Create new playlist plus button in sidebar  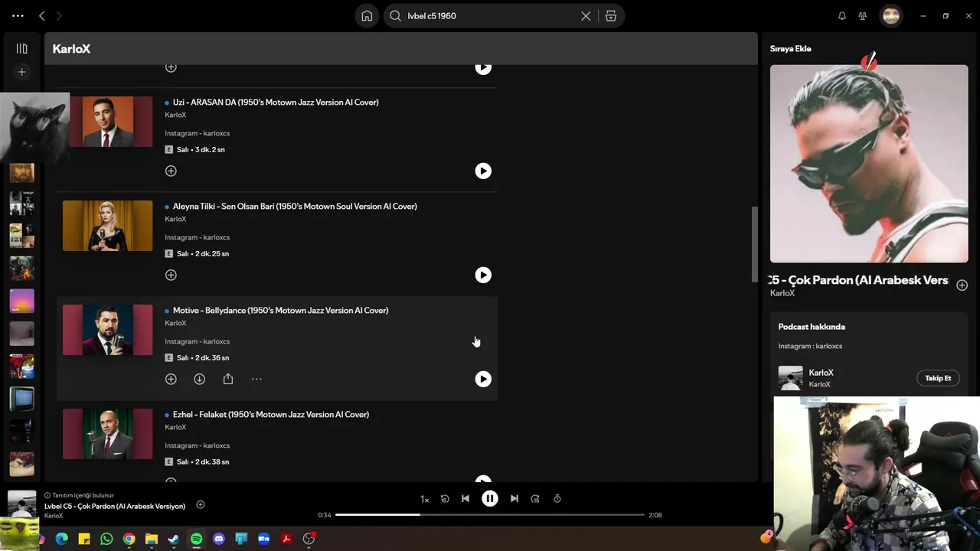pos(21,72)
